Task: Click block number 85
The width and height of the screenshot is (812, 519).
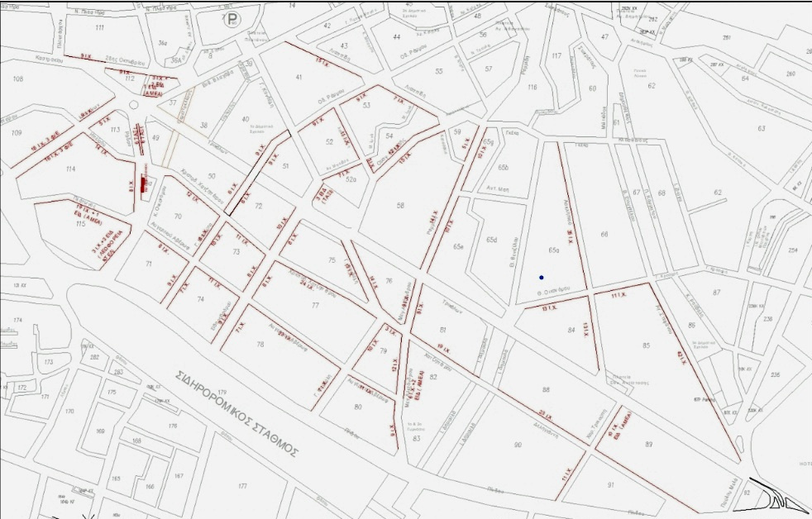Action: tap(646, 345)
